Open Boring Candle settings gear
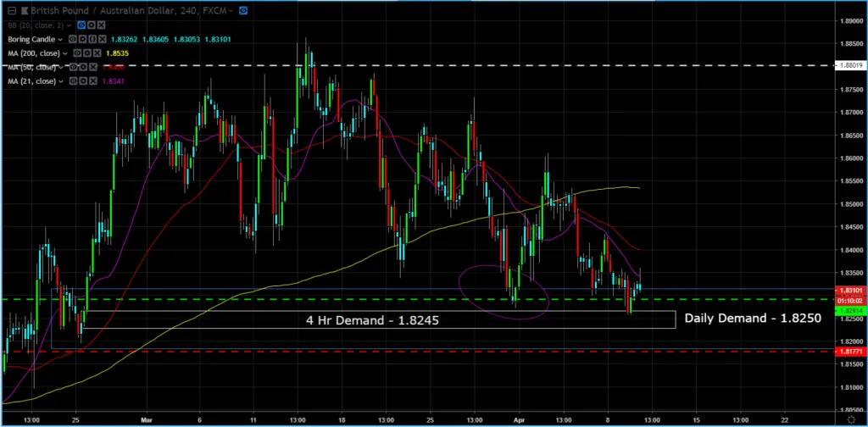 [83, 40]
